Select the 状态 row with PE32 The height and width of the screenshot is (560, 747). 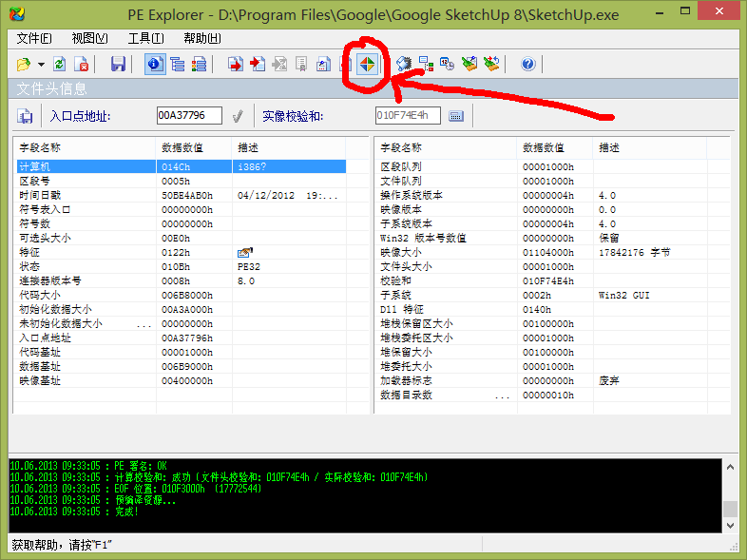[x=181, y=266]
